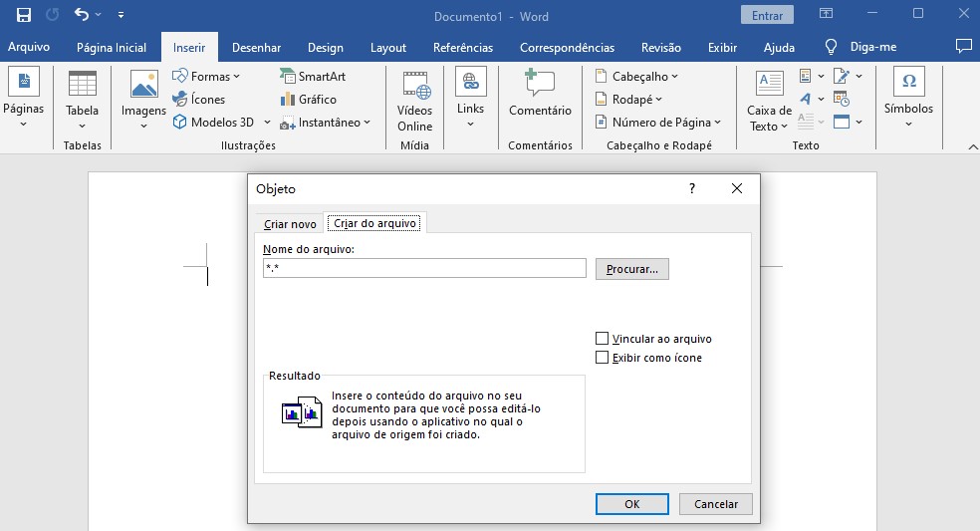Viewport: 980px width, 531px height.
Task: Expand the arrow beside the Object icon
Action: [x=859, y=122]
